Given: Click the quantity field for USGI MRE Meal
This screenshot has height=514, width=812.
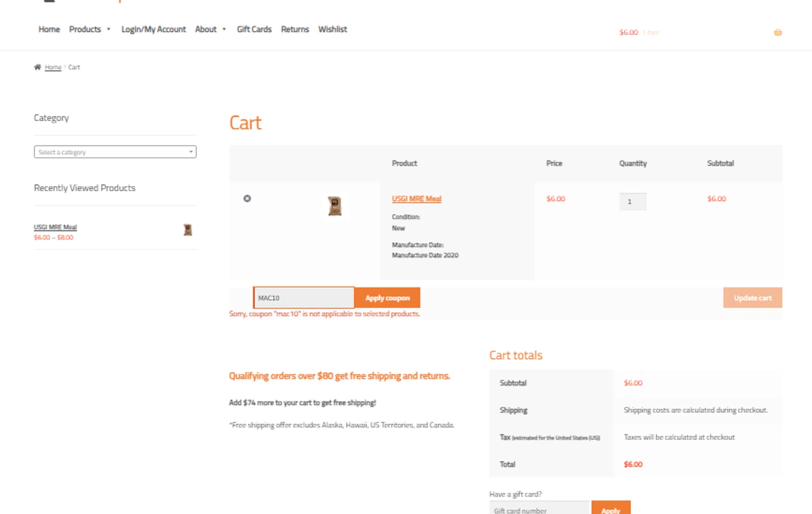Looking at the screenshot, I should click(x=633, y=202).
